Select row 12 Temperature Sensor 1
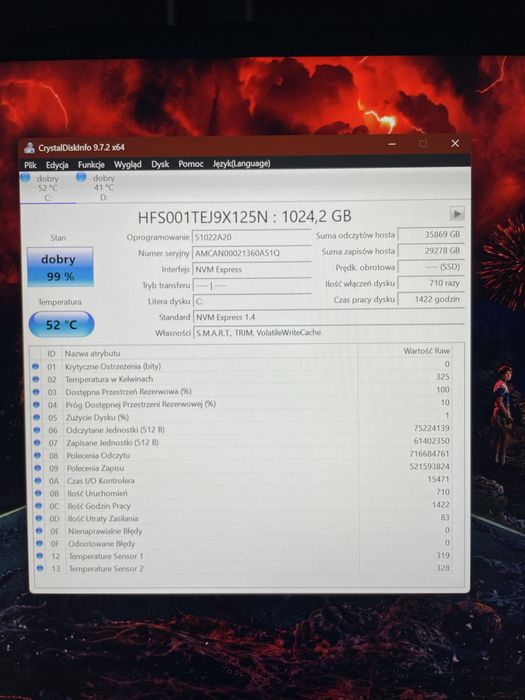The height and width of the screenshot is (700, 525). 242,556
